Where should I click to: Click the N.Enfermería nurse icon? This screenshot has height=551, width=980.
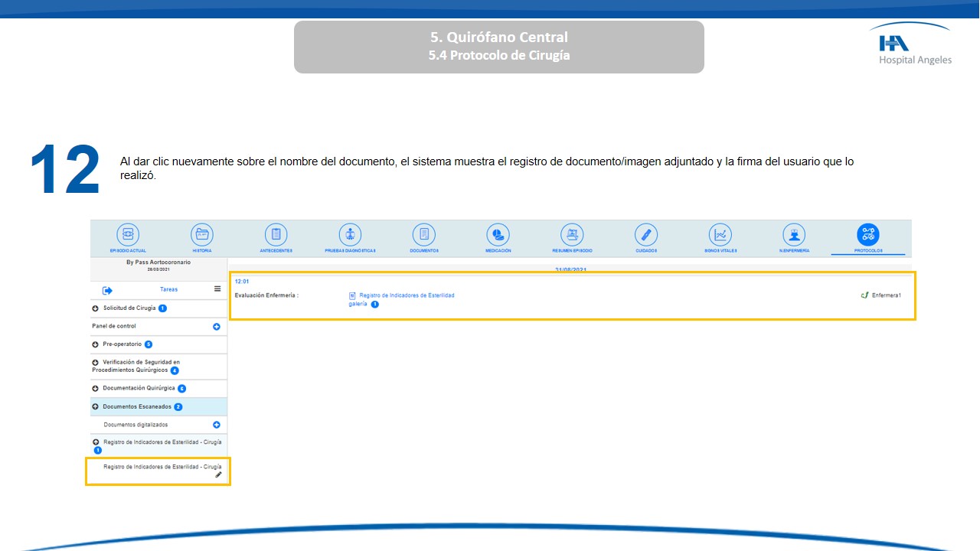[794, 235]
